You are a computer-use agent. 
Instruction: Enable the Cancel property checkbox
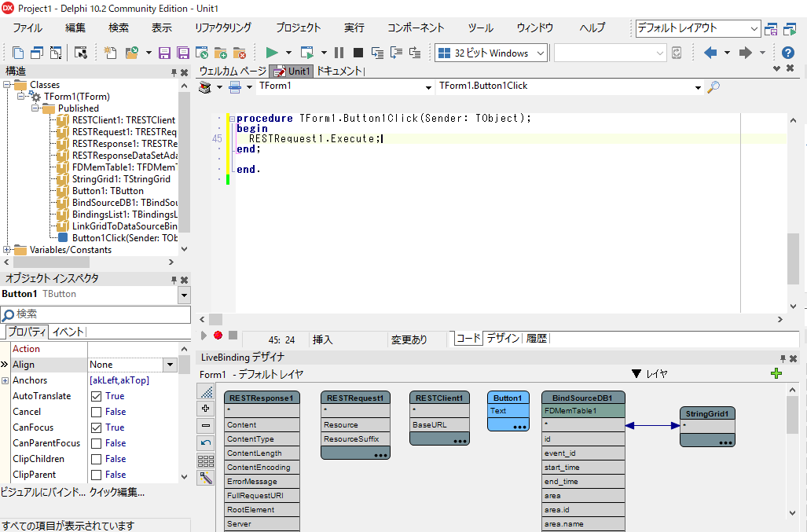point(96,412)
